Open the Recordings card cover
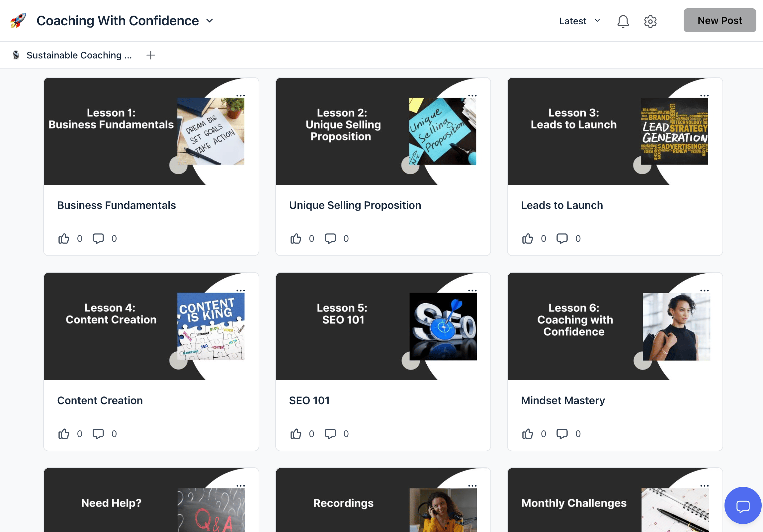The width and height of the screenshot is (763, 532). (383, 500)
